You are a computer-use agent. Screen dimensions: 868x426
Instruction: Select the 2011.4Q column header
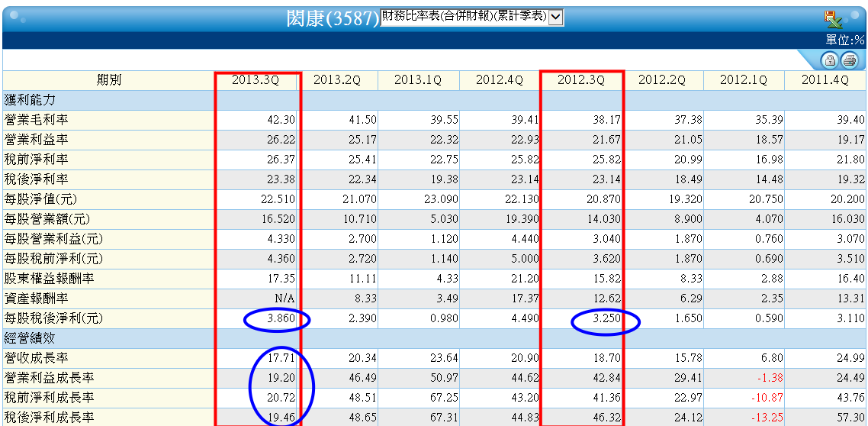coord(825,80)
